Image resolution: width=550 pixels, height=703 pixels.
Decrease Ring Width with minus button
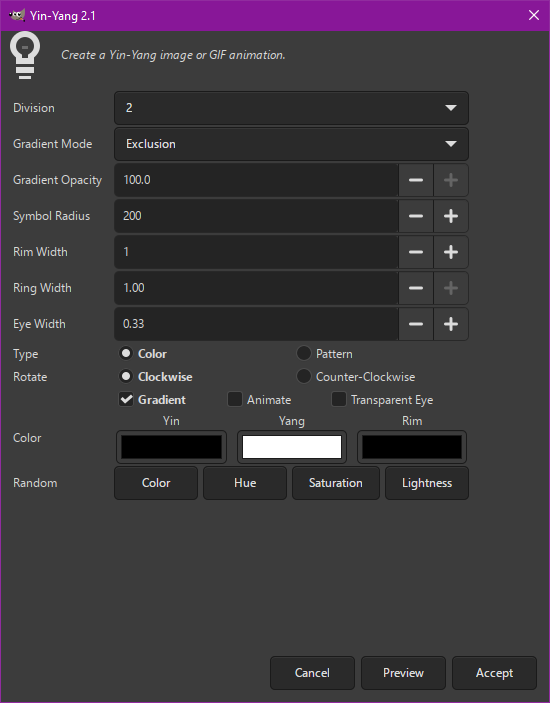click(416, 288)
